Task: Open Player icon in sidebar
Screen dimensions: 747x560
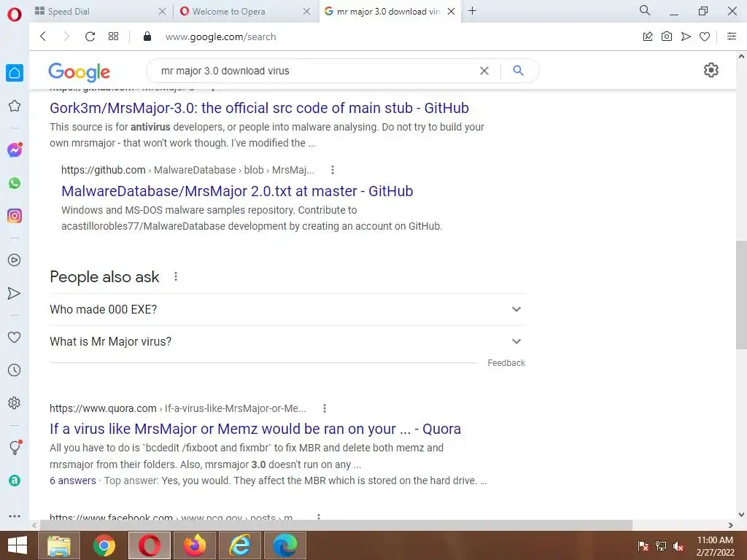Action: tap(15, 260)
